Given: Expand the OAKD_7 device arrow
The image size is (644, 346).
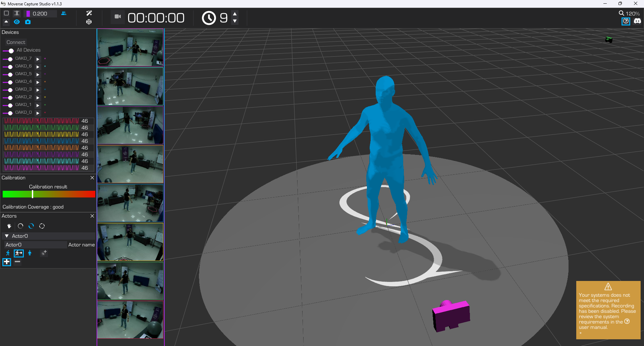Looking at the screenshot, I should tap(38, 59).
